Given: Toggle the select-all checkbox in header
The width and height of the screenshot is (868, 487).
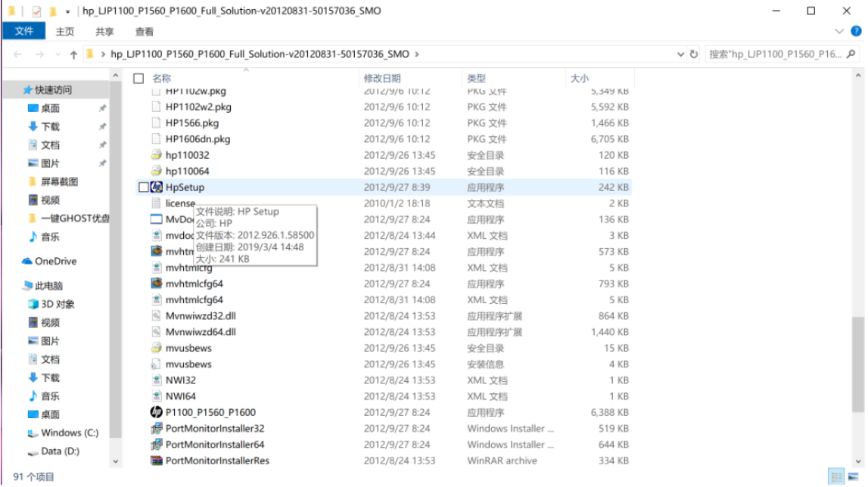Looking at the screenshot, I should click(x=138, y=78).
